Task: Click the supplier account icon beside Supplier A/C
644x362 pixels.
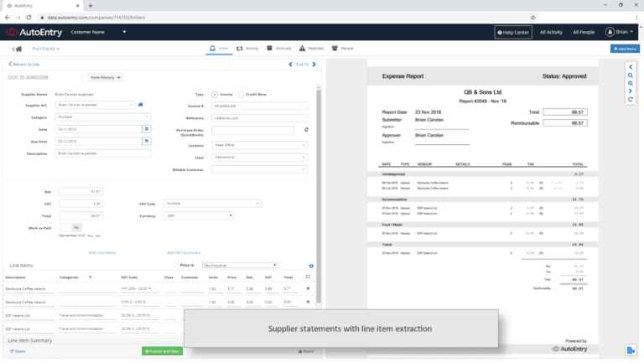Action: (141, 105)
